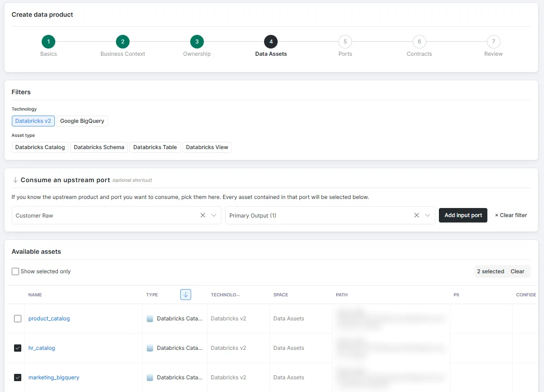Filter by Databricks Schema asset type
The width and height of the screenshot is (544, 392).
(x=99, y=147)
